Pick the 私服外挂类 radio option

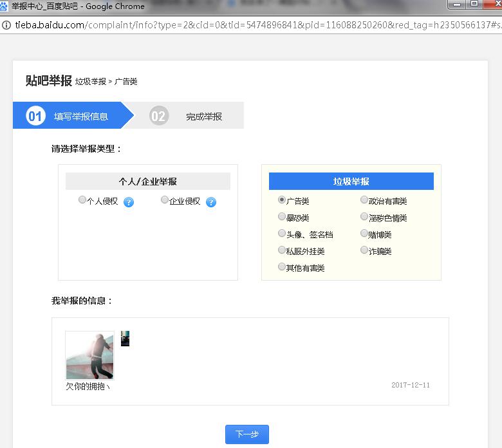point(281,250)
